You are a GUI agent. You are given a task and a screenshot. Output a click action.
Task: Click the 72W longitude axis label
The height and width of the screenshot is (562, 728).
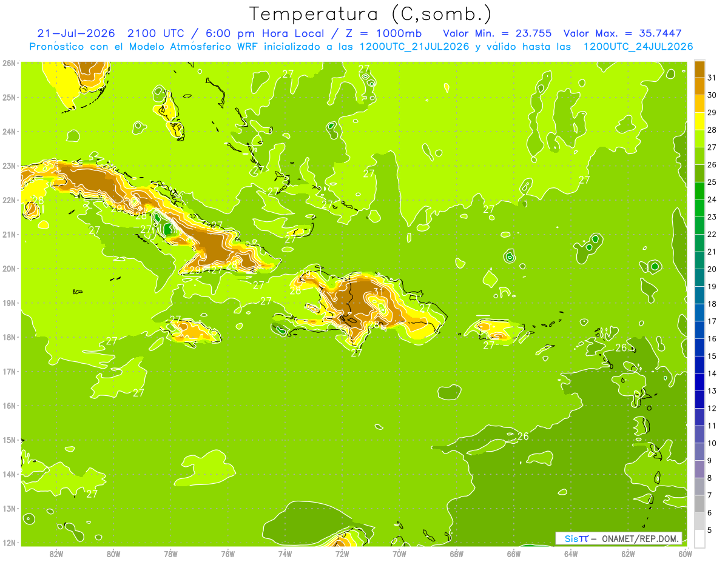[x=342, y=554]
